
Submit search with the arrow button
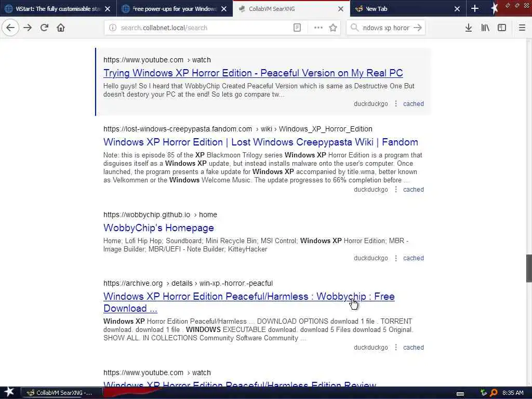(x=418, y=28)
